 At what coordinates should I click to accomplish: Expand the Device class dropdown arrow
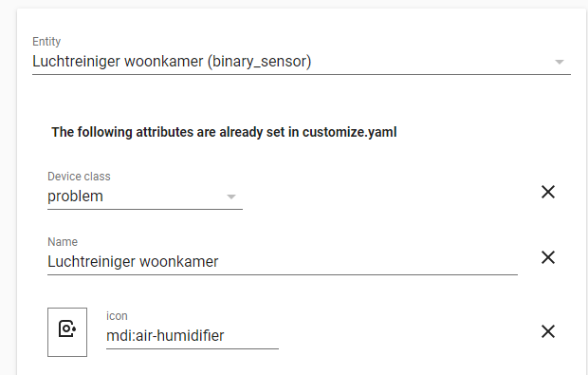pos(231,197)
